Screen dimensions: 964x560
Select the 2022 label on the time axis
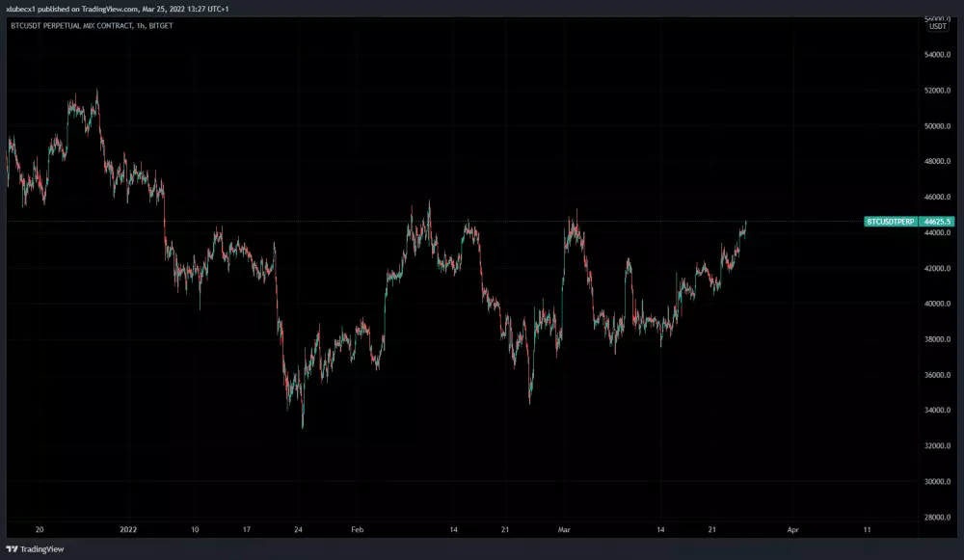[129, 529]
